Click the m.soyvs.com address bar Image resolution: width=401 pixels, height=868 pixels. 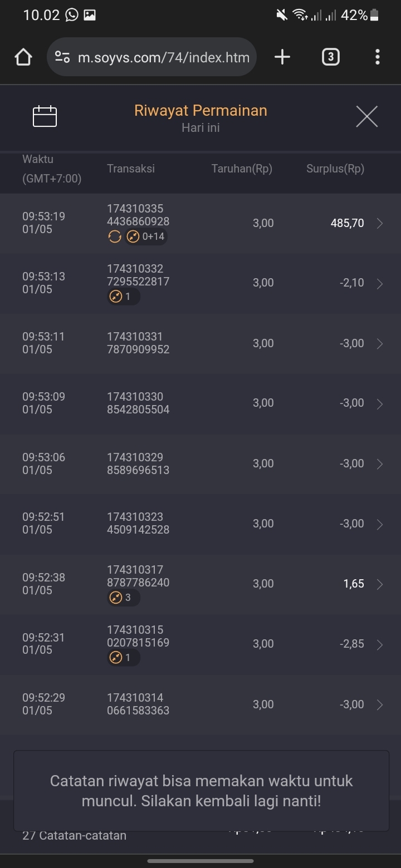coord(151,57)
